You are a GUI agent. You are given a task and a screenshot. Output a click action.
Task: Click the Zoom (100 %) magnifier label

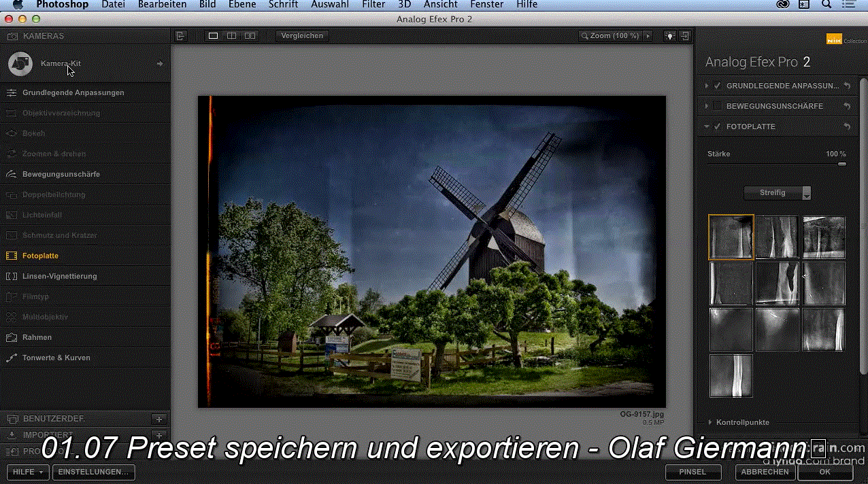(610, 35)
